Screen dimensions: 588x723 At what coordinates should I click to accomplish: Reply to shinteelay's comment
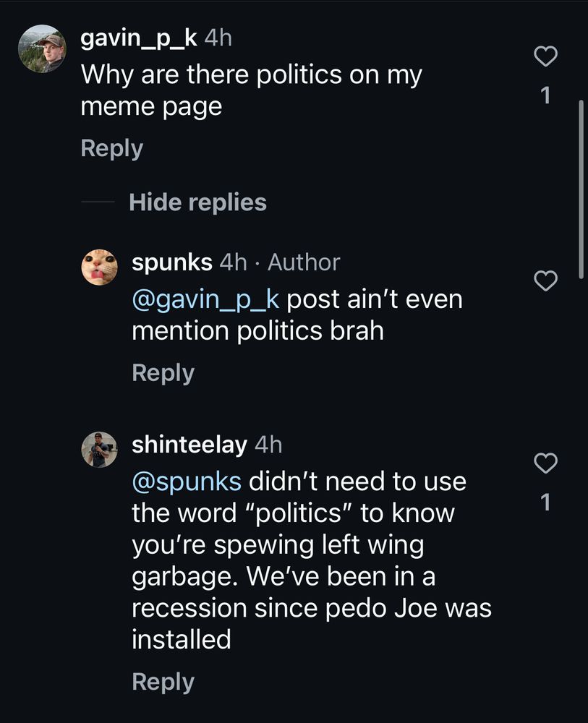tap(163, 682)
